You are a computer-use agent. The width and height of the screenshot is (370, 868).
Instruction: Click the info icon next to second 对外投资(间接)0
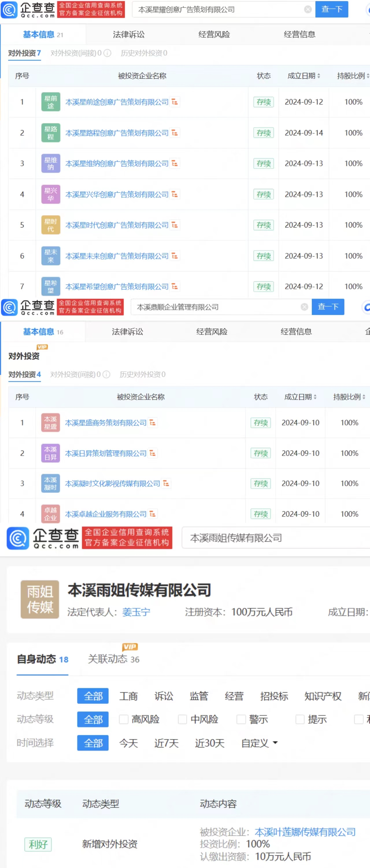106,375
